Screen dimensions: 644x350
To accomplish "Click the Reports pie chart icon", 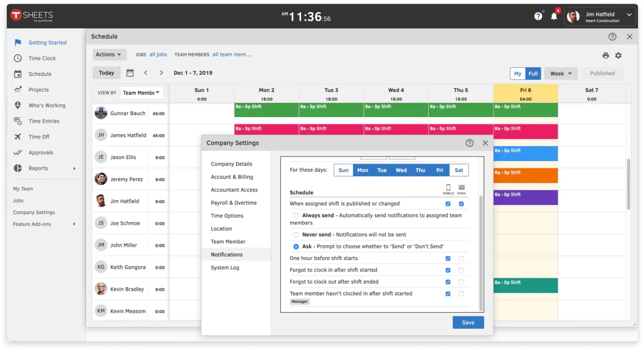I will point(18,168).
